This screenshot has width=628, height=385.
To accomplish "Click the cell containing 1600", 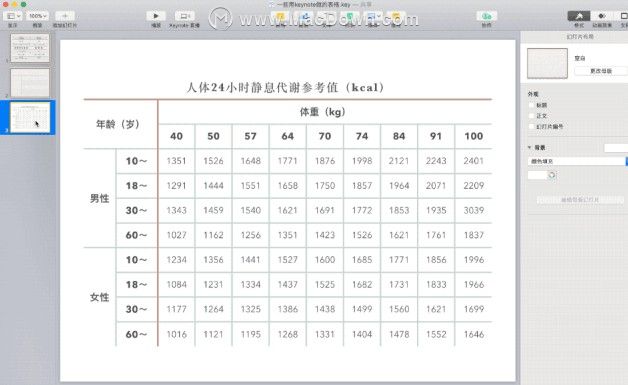I will pyautogui.click(x=325, y=260).
